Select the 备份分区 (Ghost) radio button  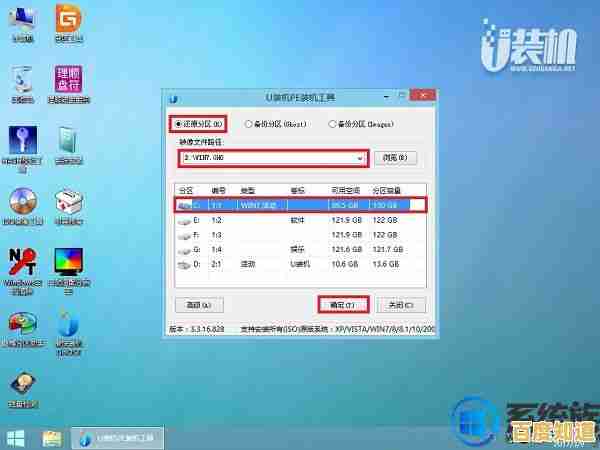(x=276, y=124)
